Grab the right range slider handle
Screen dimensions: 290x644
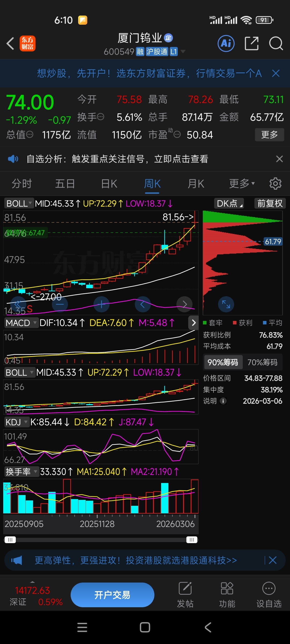pos(192,540)
